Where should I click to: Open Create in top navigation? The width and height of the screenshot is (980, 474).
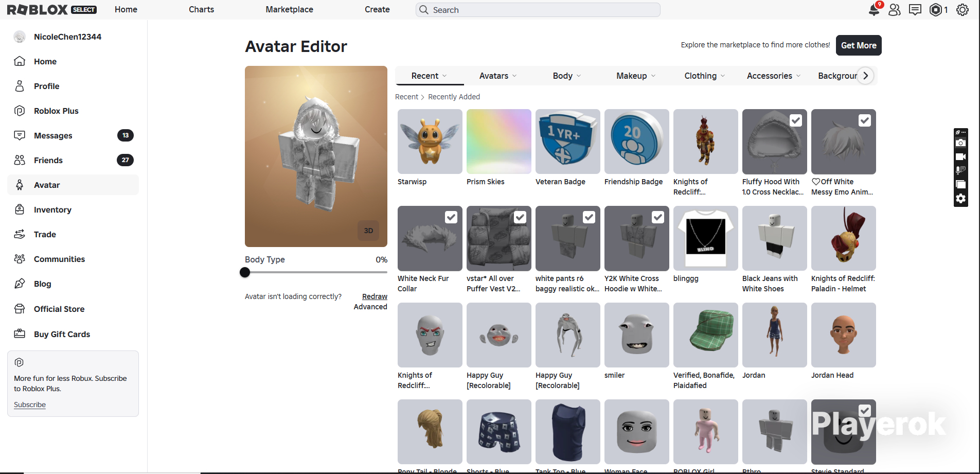pyautogui.click(x=377, y=9)
